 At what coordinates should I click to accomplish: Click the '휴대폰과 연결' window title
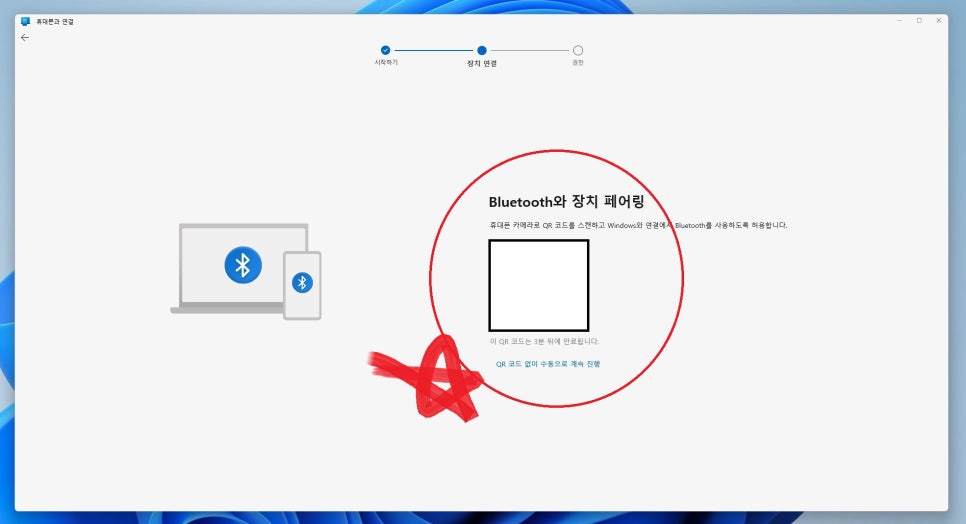pyautogui.click(x=55, y=22)
